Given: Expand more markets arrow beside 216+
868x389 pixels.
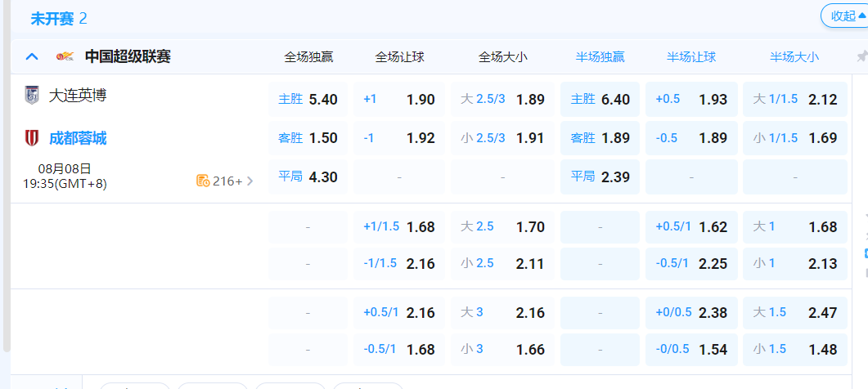Looking at the screenshot, I should (x=250, y=181).
